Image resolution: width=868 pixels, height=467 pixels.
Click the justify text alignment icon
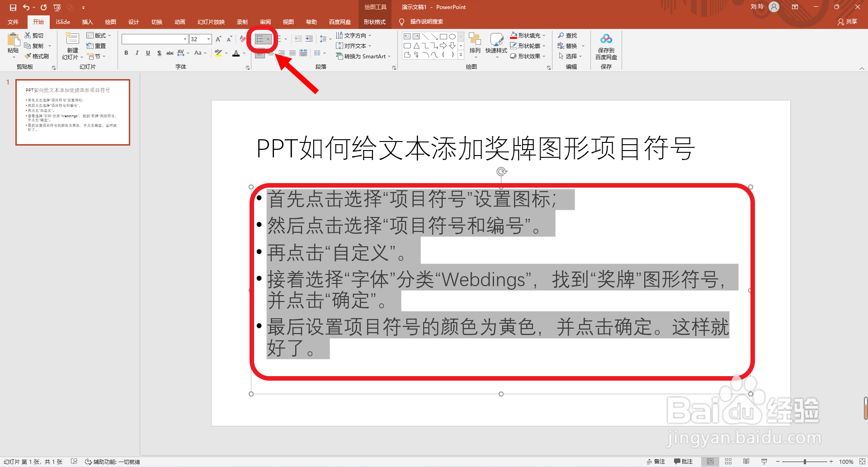point(292,53)
